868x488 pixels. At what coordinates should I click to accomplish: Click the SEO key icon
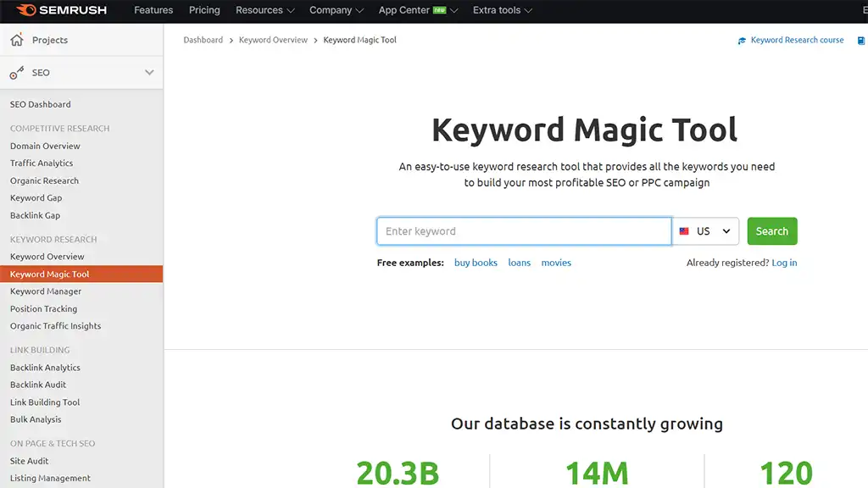click(x=17, y=73)
